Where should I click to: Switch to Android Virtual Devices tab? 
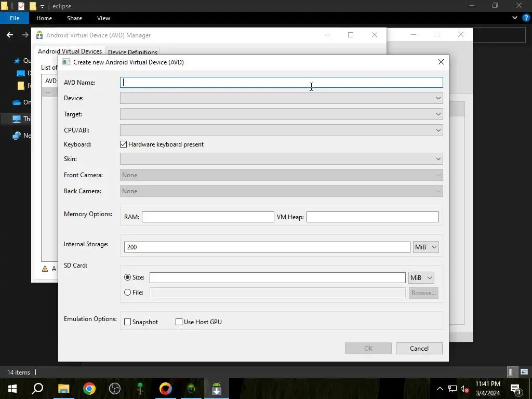click(x=70, y=51)
